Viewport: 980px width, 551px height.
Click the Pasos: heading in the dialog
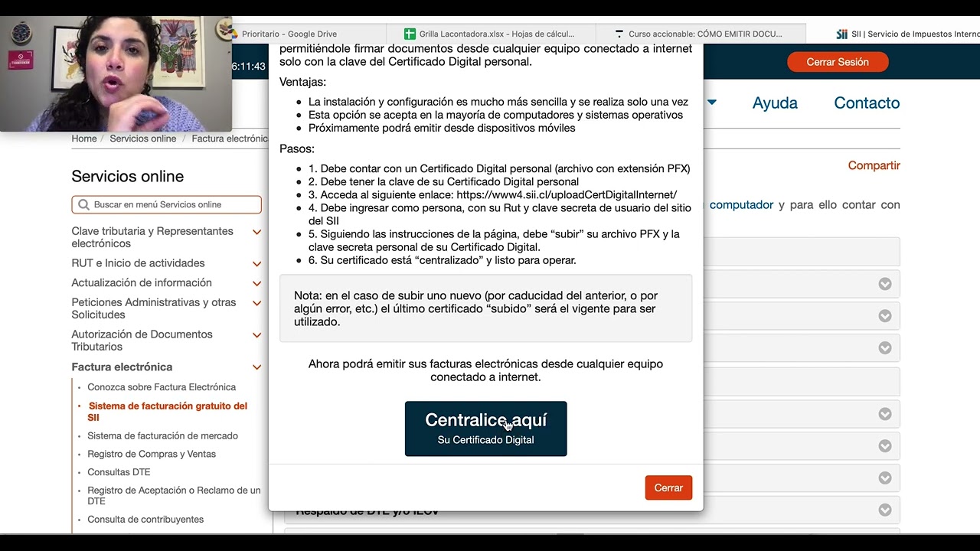click(297, 148)
